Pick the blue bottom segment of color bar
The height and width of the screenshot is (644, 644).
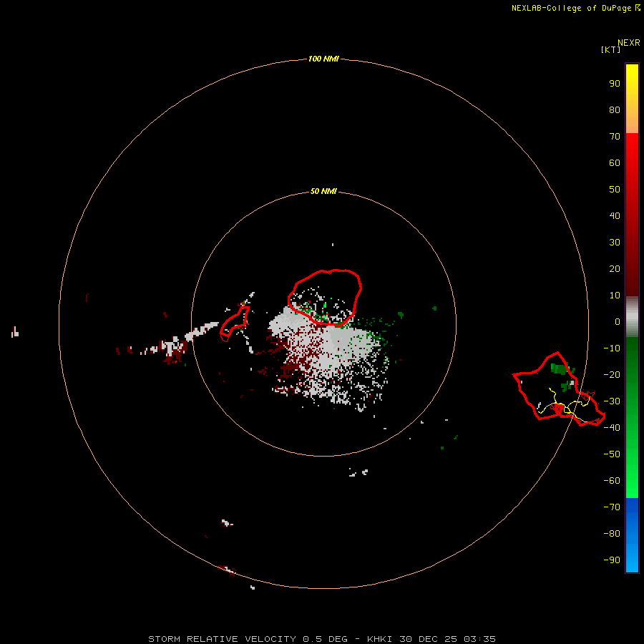pos(632,535)
